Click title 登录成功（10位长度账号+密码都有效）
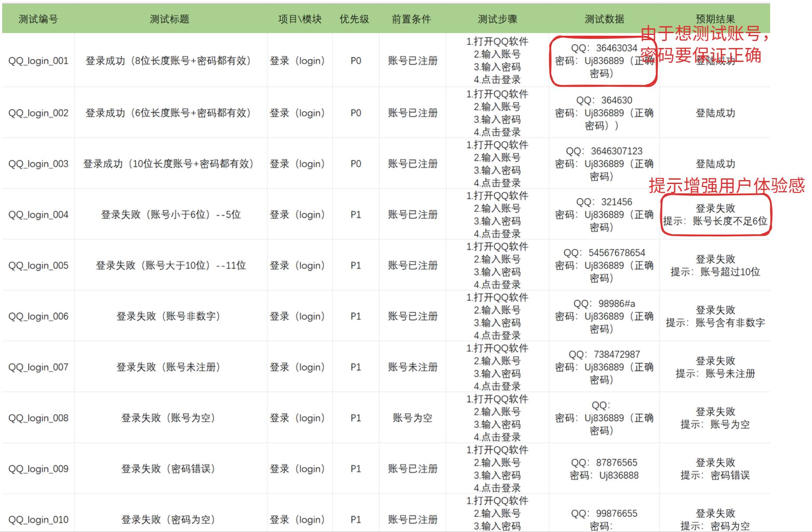This screenshot has height=532, width=812. [x=169, y=164]
